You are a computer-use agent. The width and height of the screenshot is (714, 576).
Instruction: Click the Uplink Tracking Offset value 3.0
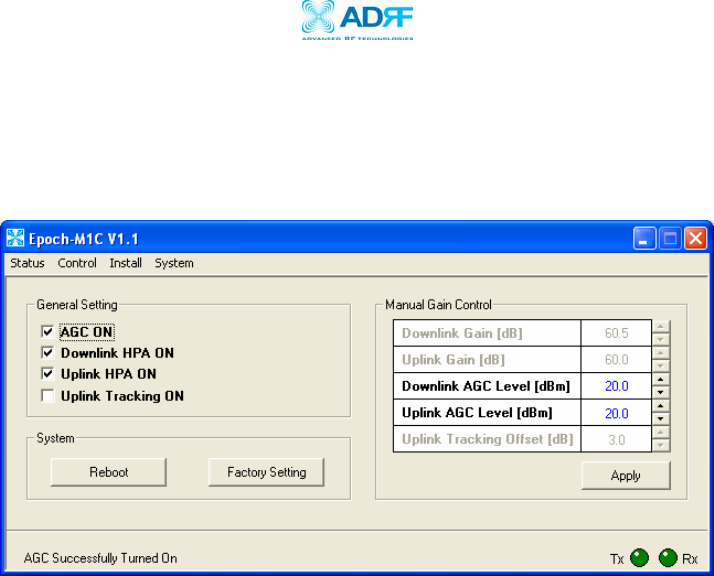[617, 439]
